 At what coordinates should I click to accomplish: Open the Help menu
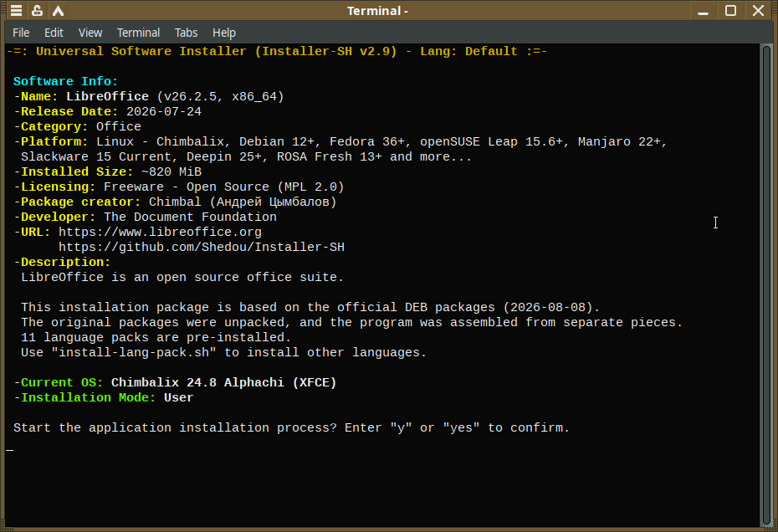tap(223, 33)
